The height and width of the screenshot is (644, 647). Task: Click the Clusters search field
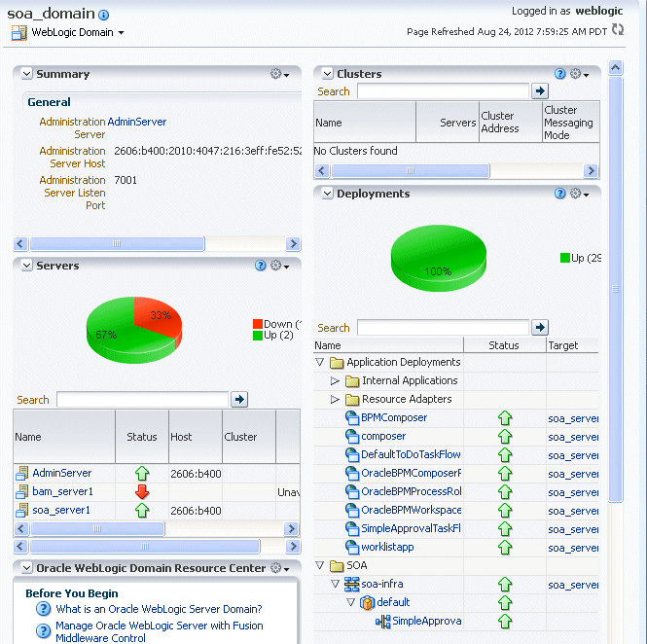(443, 91)
